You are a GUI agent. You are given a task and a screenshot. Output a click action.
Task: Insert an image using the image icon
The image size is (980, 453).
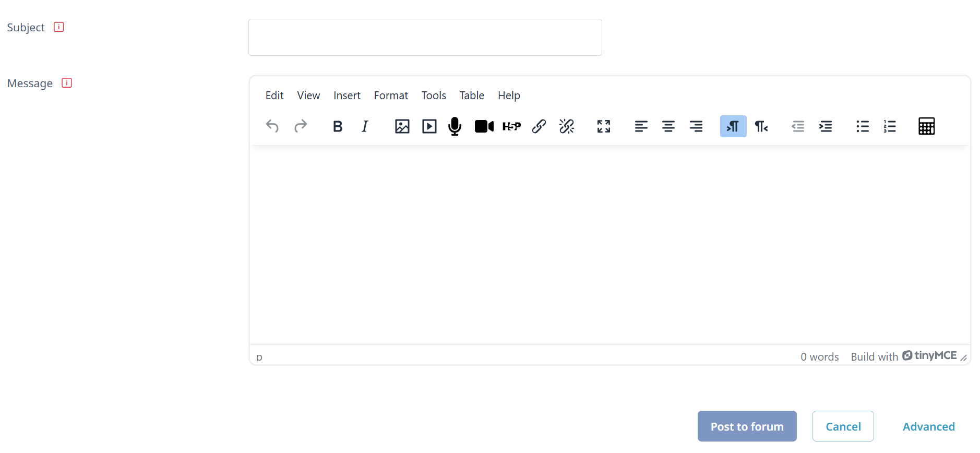point(402,126)
